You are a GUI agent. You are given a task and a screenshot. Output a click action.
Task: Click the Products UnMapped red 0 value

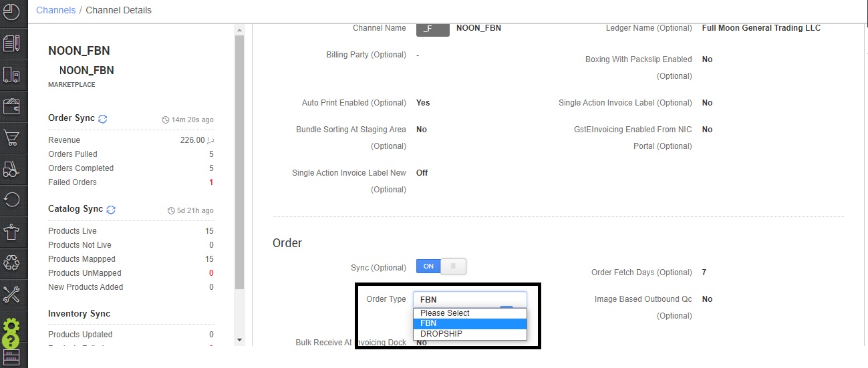pyautogui.click(x=211, y=273)
